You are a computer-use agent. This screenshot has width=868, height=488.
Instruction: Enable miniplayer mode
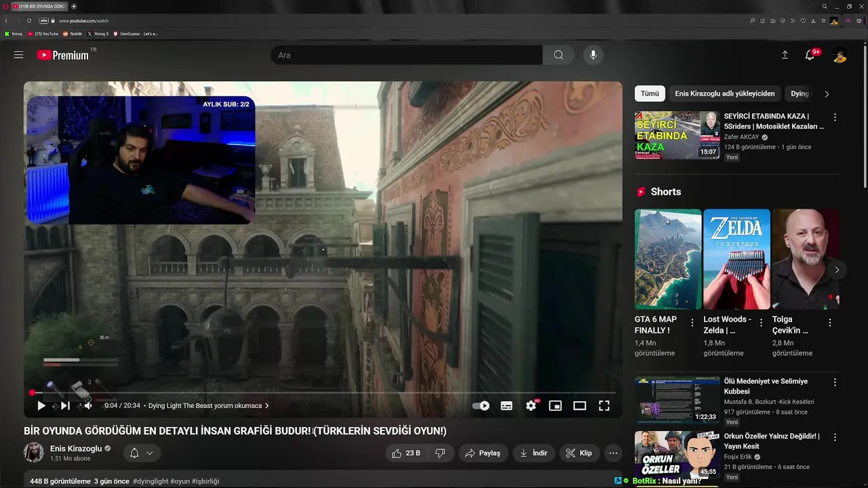coord(555,406)
